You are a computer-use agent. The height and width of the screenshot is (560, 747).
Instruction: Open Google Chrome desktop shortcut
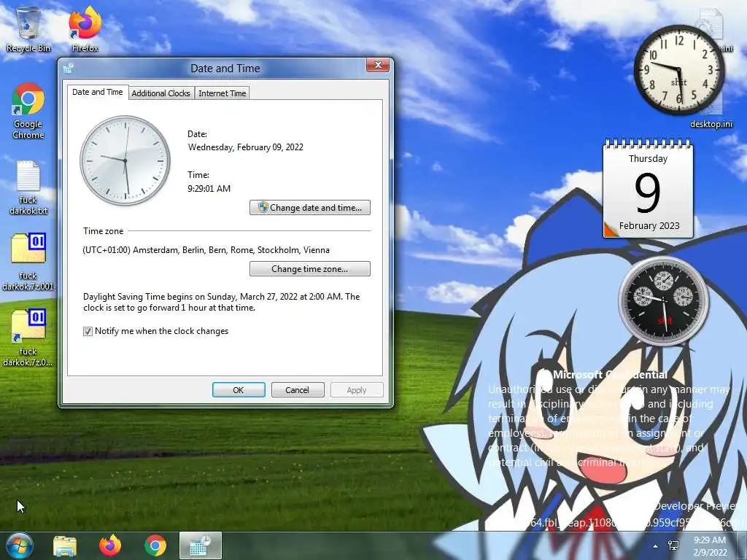click(28, 111)
